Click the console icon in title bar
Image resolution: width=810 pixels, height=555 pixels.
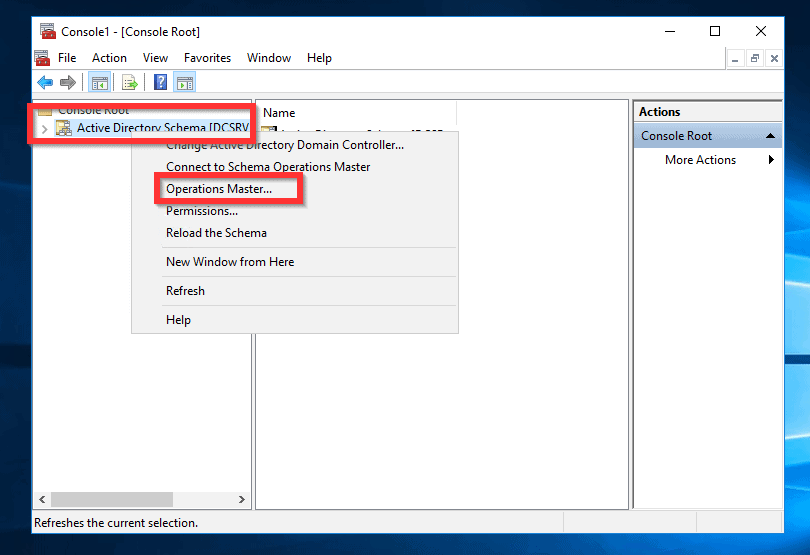coord(48,32)
